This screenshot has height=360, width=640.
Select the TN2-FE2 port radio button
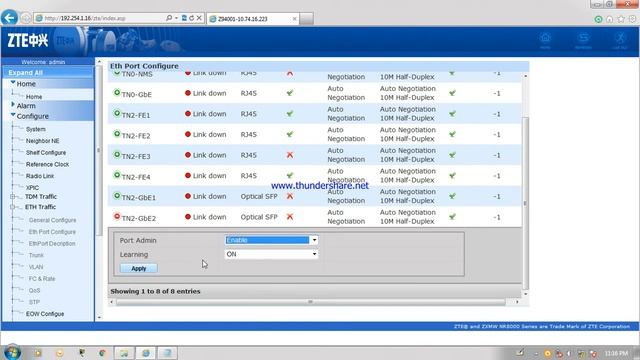tap(117, 134)
